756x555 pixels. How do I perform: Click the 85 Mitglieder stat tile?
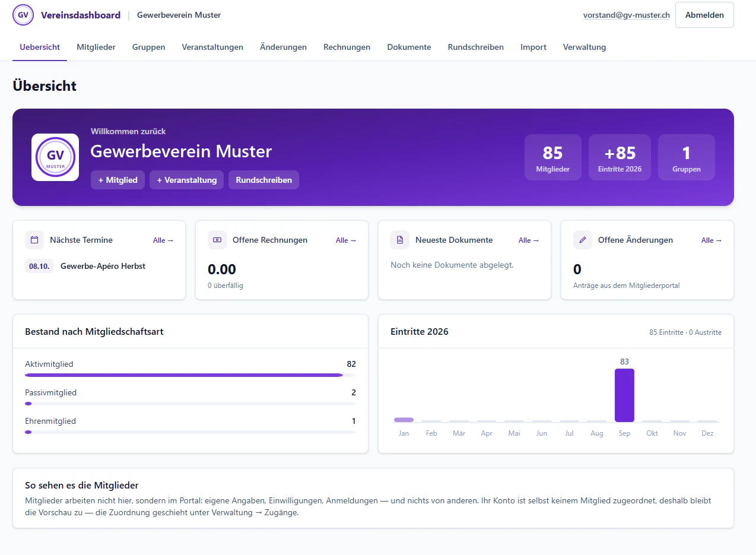click(552, 157)
